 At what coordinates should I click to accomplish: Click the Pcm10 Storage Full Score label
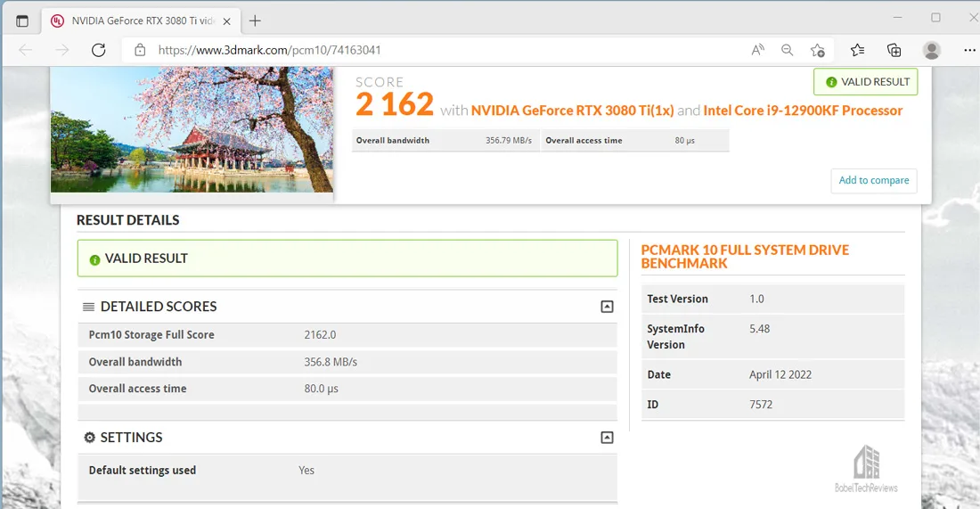(151, 334)
